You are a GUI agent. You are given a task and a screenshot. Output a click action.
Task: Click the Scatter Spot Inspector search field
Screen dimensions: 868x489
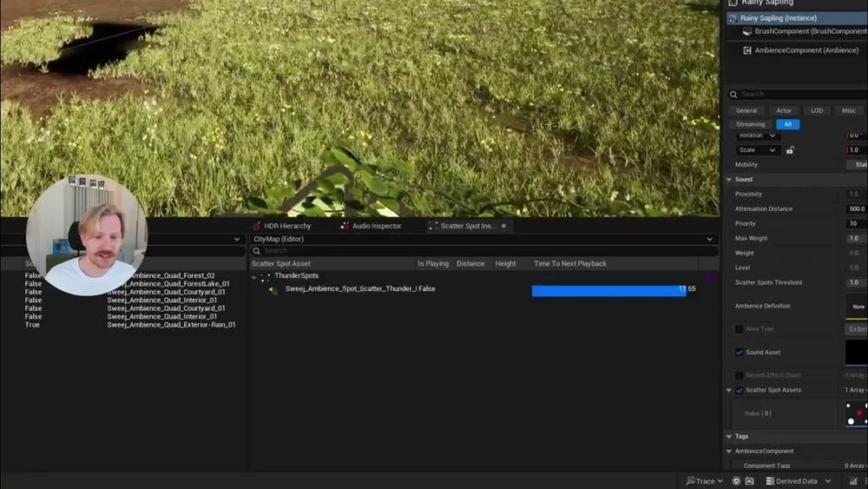point(483,251)
